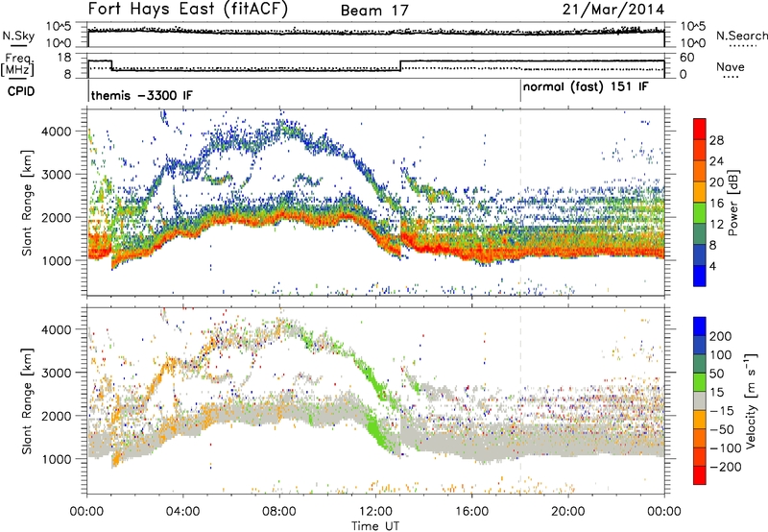Click the blue bottom of power colorbar

click(x=700, y=277)
